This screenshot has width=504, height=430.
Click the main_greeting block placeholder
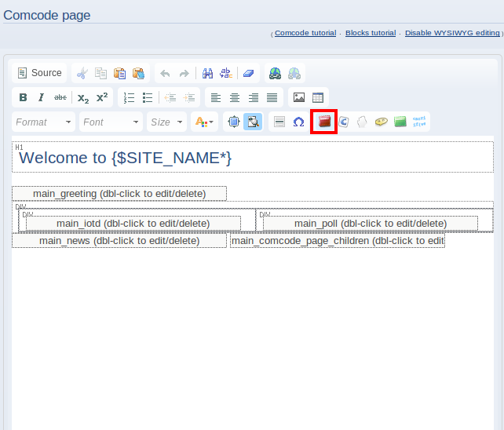[119, 194]
